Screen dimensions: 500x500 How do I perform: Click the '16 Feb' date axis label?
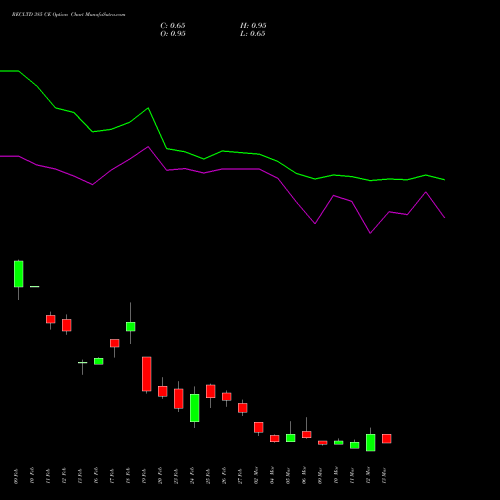pos(96,476)
